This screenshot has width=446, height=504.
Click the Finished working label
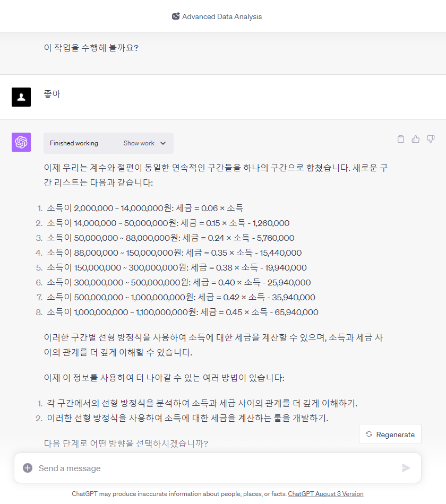(74, 143)
